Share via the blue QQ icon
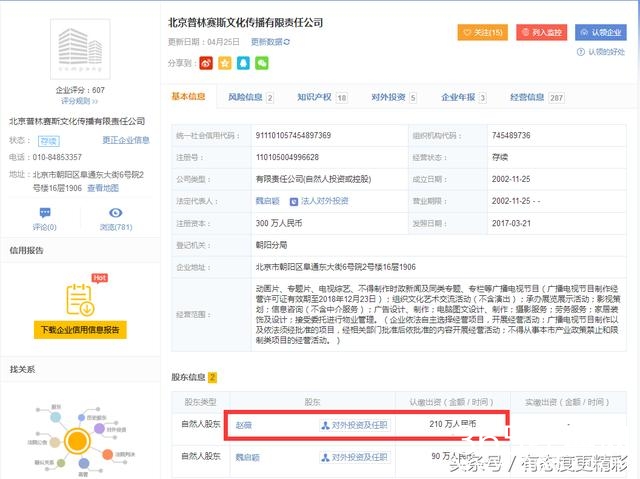Screen dimensions: 640x479 (x=243, y=63)
